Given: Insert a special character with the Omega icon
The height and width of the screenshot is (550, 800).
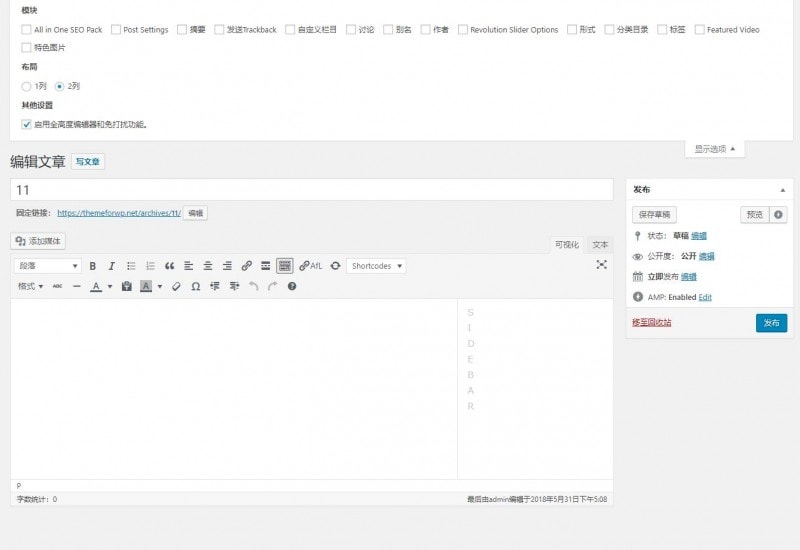Looking at the screenshot, I should point(195,286).
